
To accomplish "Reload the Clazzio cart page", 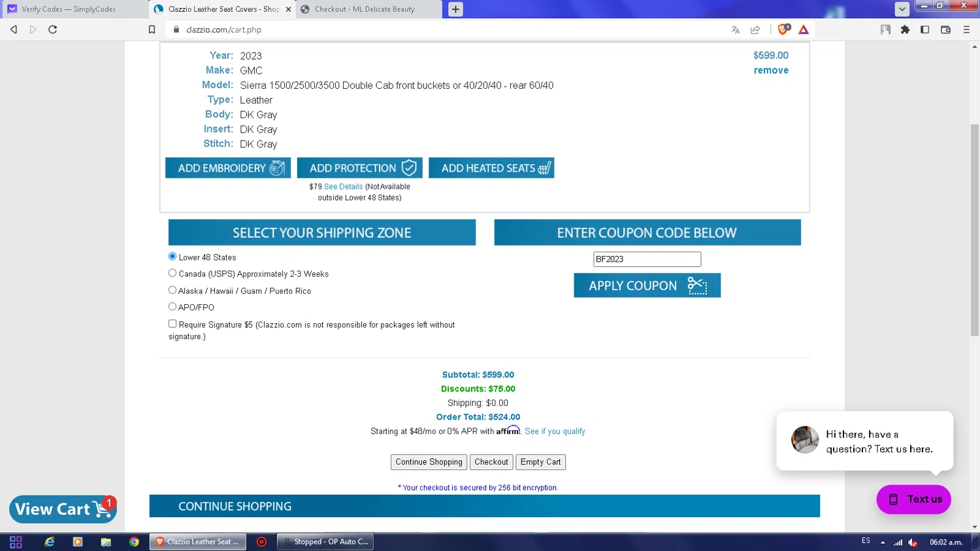I will (x=53, y=29).
